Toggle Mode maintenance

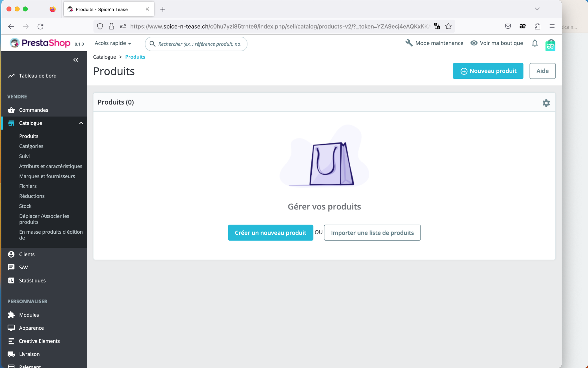(x=434, y=43)
